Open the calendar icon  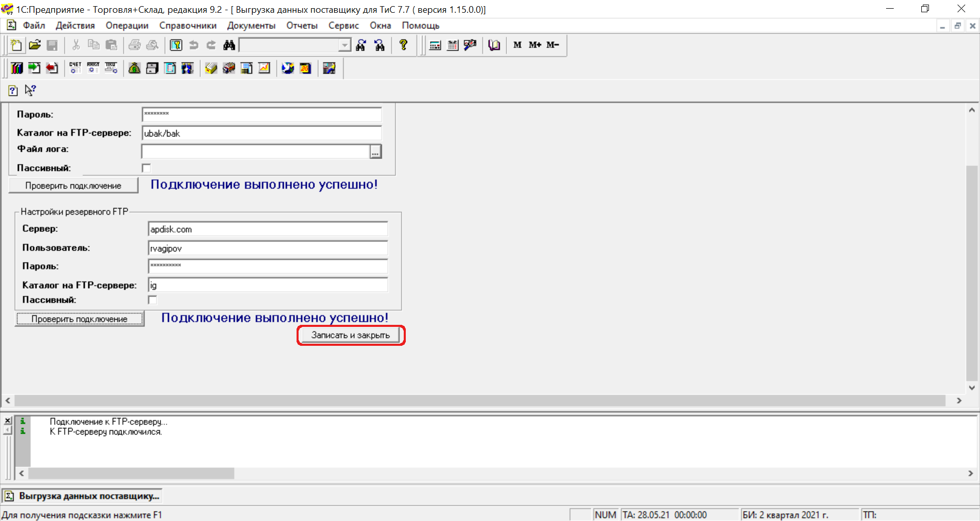tap(453, 45)
